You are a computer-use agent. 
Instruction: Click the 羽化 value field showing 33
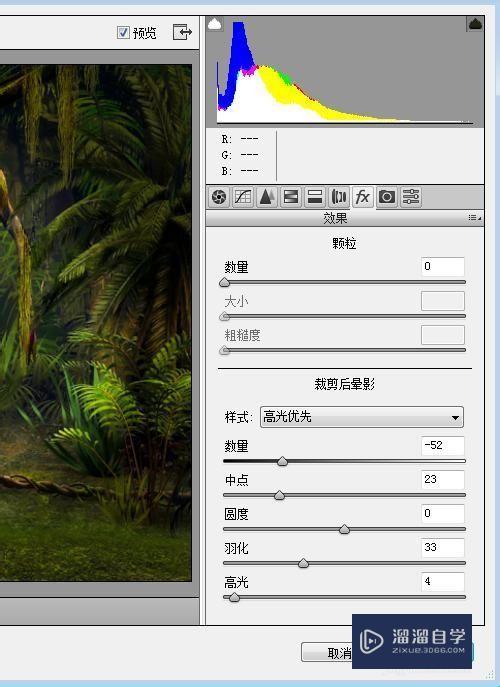443,547
